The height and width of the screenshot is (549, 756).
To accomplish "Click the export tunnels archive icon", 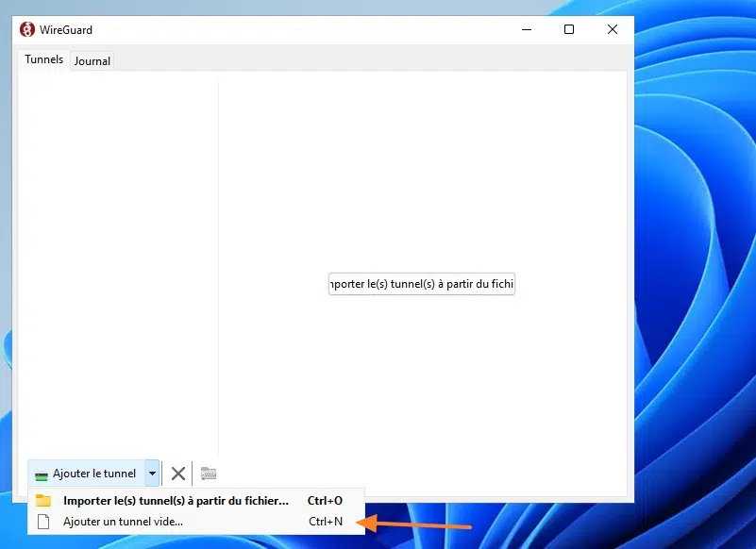I will coord(209,474).
